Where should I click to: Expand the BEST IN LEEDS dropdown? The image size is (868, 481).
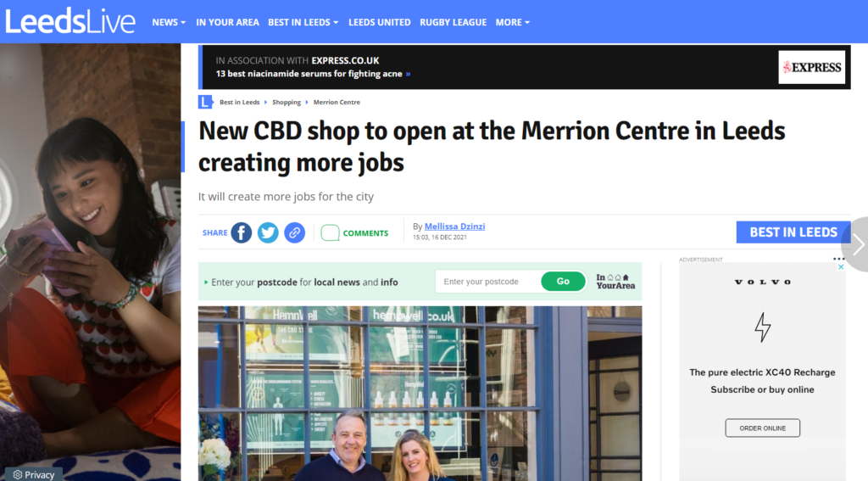[303, 22]
